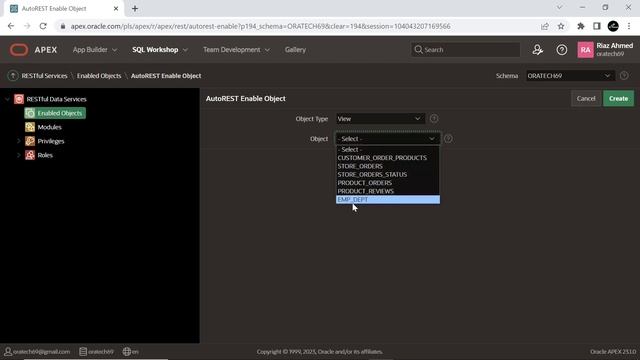Go to Enabled Objects breadcrumb

pos(99,76)
